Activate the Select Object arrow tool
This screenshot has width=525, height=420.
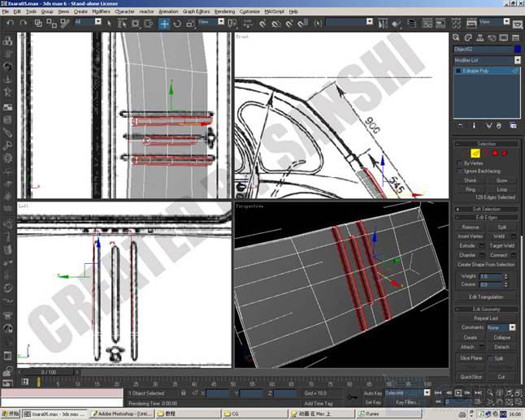pyautogui.click(x=109, y=23)
